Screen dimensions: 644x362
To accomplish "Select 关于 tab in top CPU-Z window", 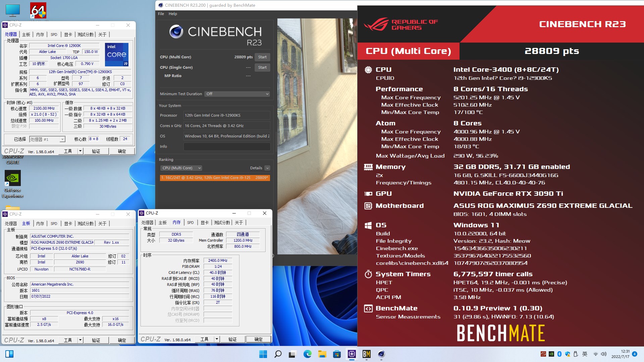I will click(102, 35).
